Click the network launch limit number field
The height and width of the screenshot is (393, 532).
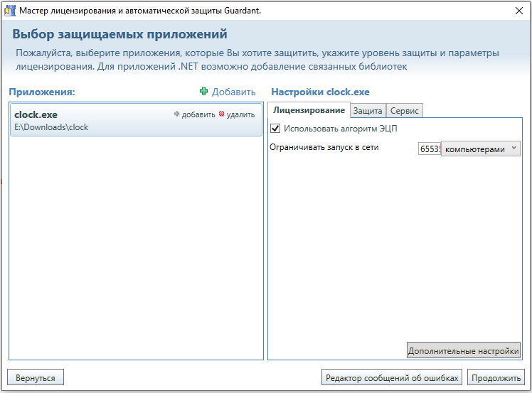click(x=430, y=149)
